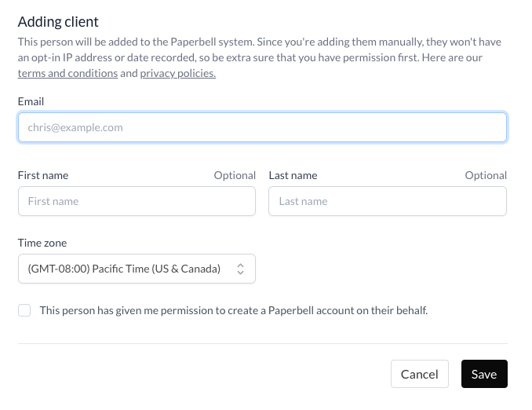Screen dimensions: 532x410
Task: Cancel adding the client
Action: tap(419, 374)
